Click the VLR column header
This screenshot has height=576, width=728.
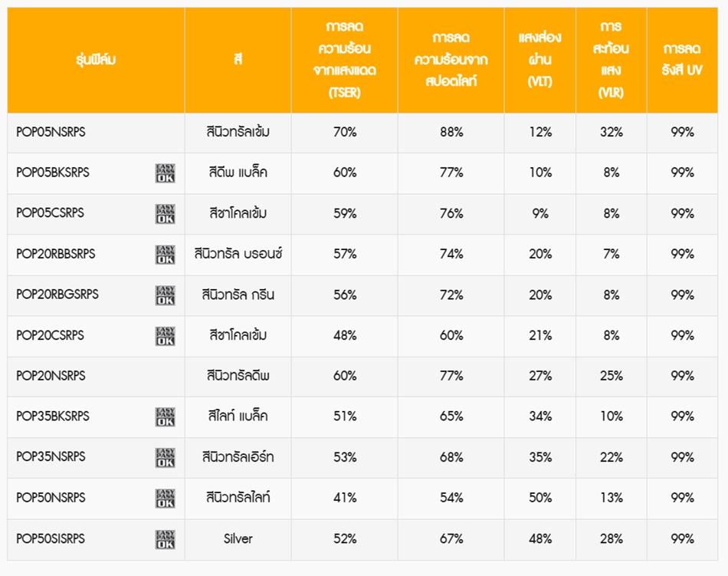tap(611, 60)
